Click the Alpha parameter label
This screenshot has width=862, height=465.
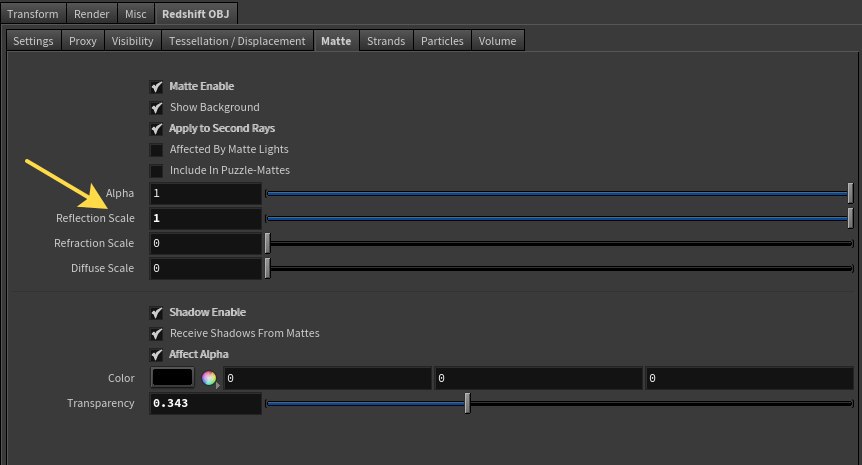coord(120,193)
